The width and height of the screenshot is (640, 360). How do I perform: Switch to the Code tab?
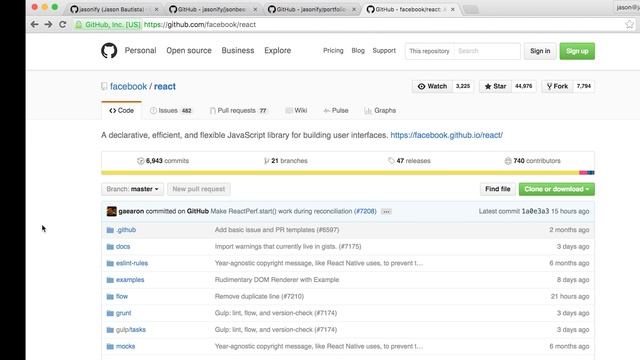(122, 111)
